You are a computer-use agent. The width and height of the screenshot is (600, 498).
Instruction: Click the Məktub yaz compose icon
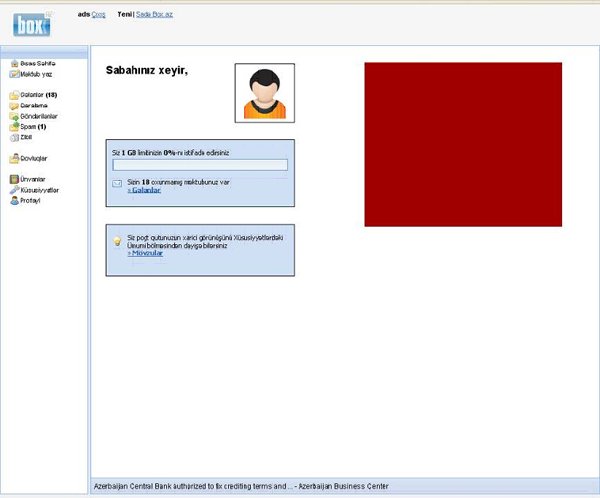click(x=14, y=74)
